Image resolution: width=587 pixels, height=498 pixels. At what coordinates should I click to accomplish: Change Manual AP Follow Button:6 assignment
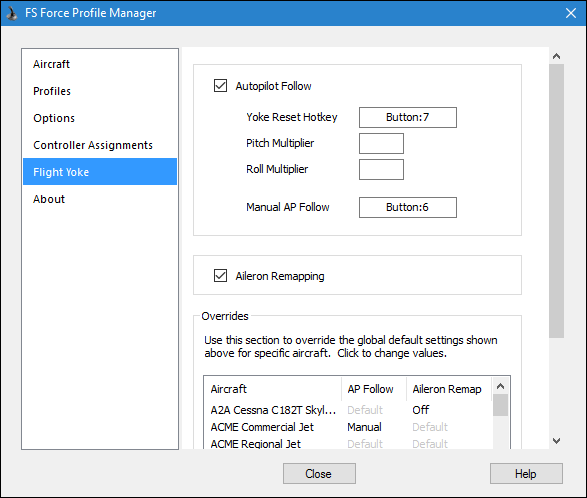click(x=408, y=207)
